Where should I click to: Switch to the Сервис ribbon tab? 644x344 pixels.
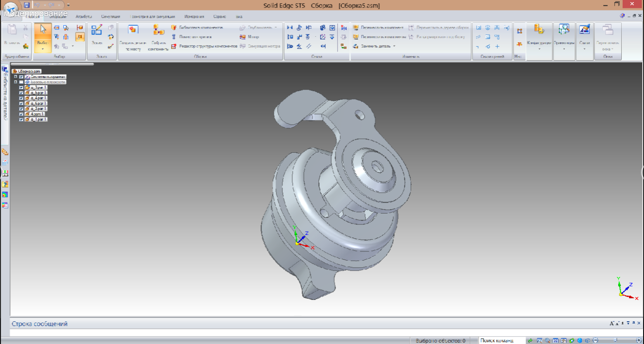pyautogui.click(x=220, y=17)
